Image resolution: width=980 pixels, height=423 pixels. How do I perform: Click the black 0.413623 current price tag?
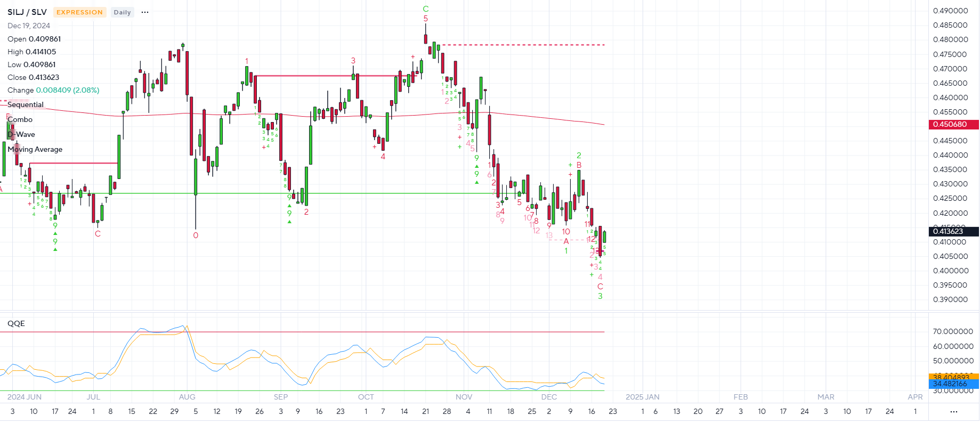coord(953,232)
